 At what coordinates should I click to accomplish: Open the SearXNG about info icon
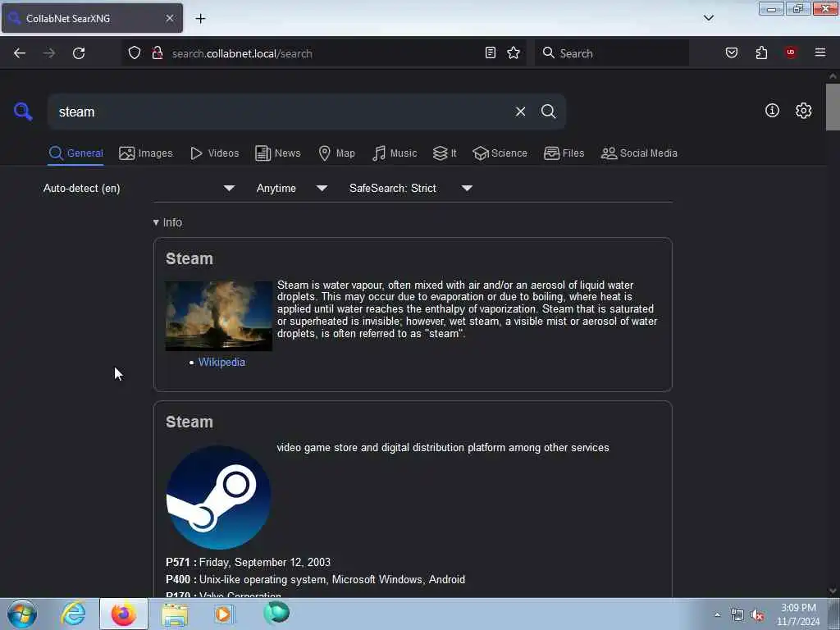pos(772,111)
